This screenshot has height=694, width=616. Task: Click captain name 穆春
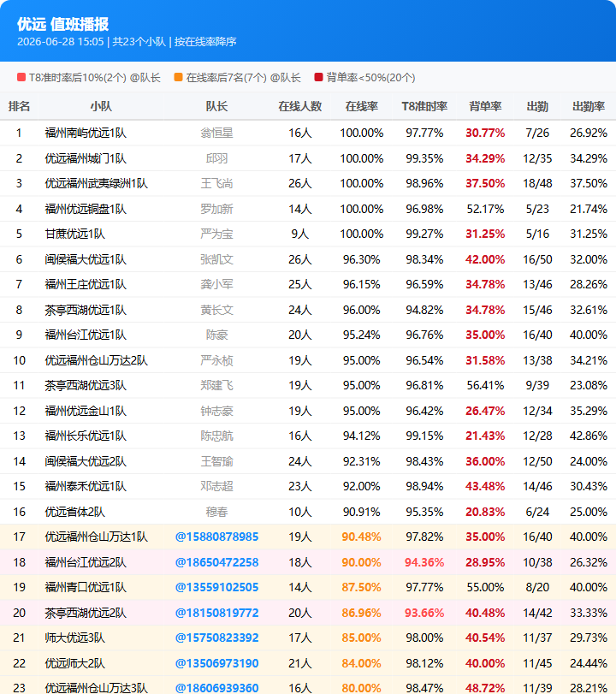pos(216,512)
